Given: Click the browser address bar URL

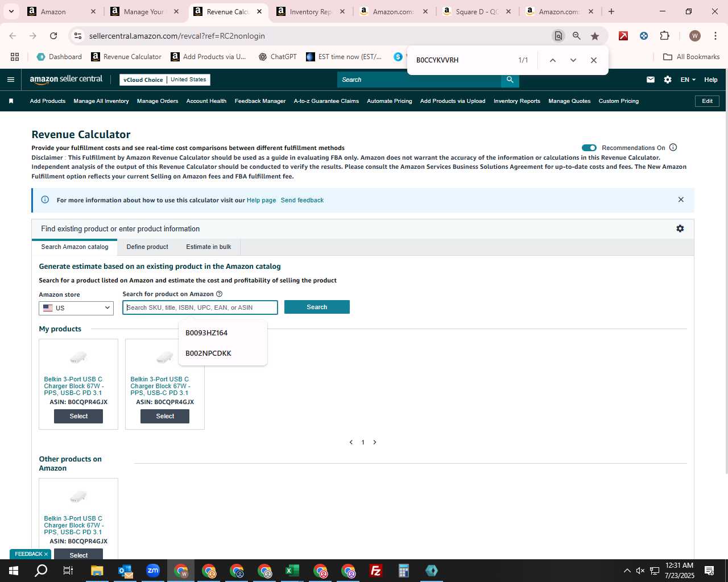Looking at the screenshot, I should [x=177, y=36].
